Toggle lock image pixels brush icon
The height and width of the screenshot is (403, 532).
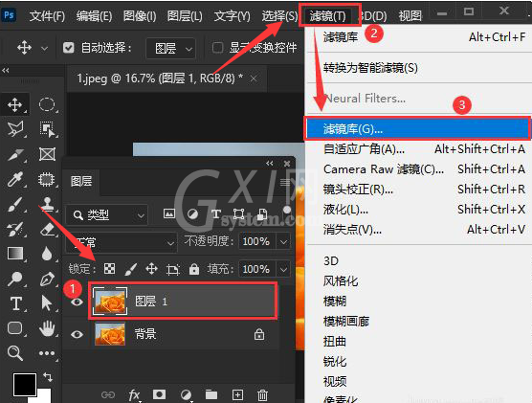tap(131, 269)
